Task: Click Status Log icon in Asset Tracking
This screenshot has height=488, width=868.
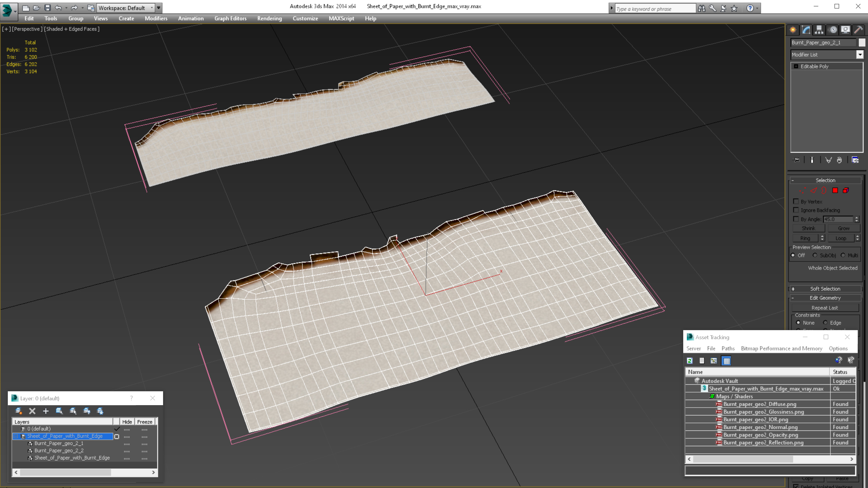Action: [x=702, y=361]
